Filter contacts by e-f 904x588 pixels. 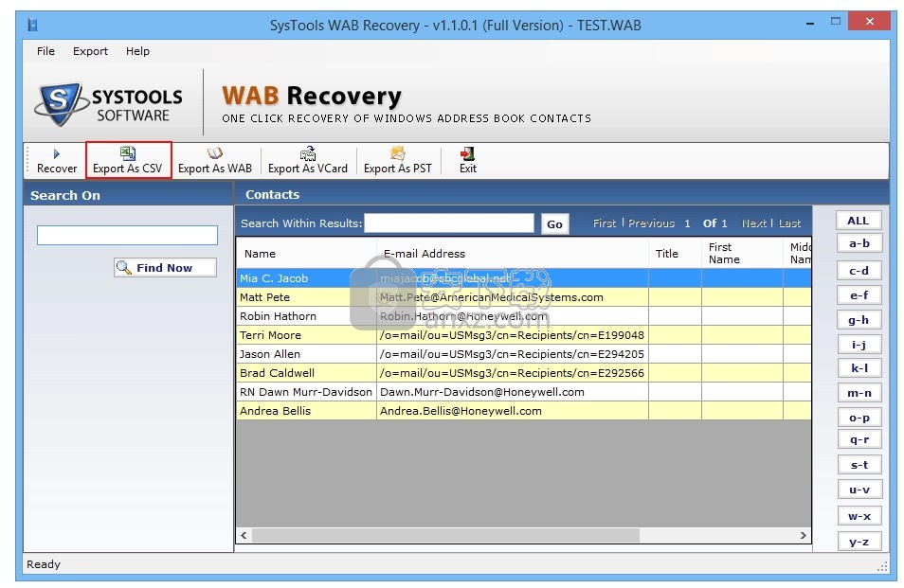pos(859,294)
